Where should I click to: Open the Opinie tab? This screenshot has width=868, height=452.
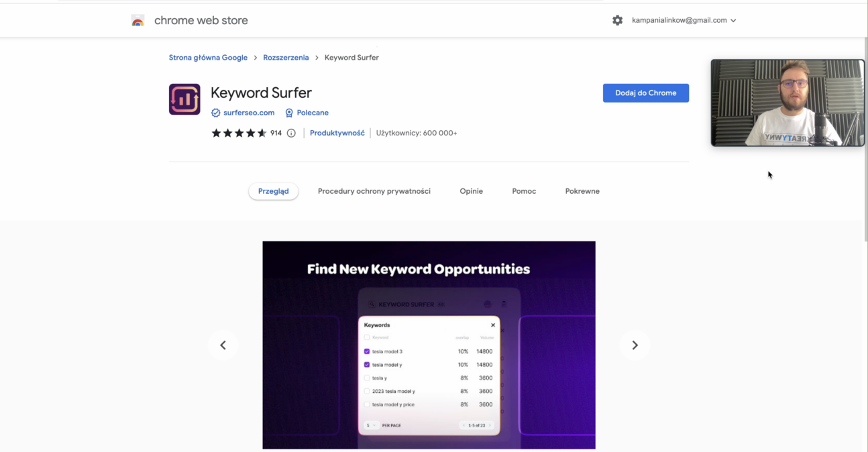click(471, 191)
